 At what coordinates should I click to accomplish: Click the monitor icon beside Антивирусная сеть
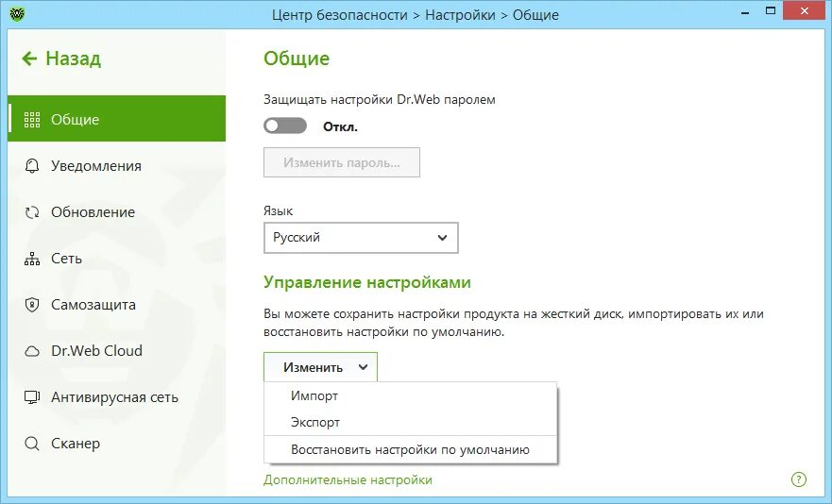(32, 397)
